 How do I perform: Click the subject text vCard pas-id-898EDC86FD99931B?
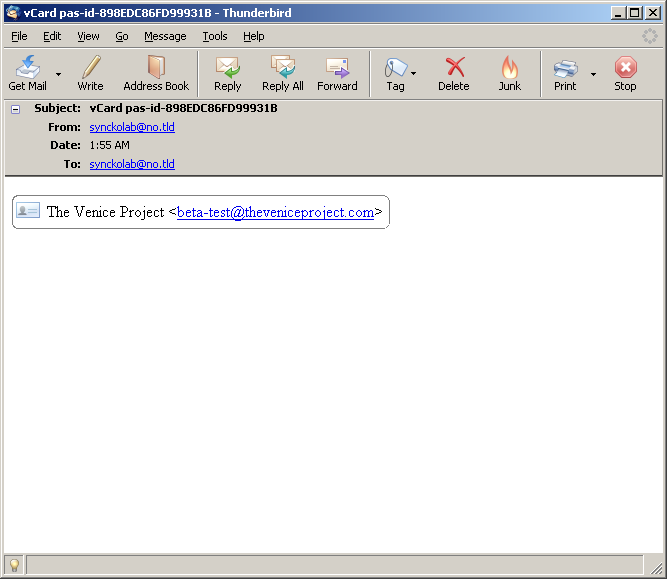pos(183,108)
